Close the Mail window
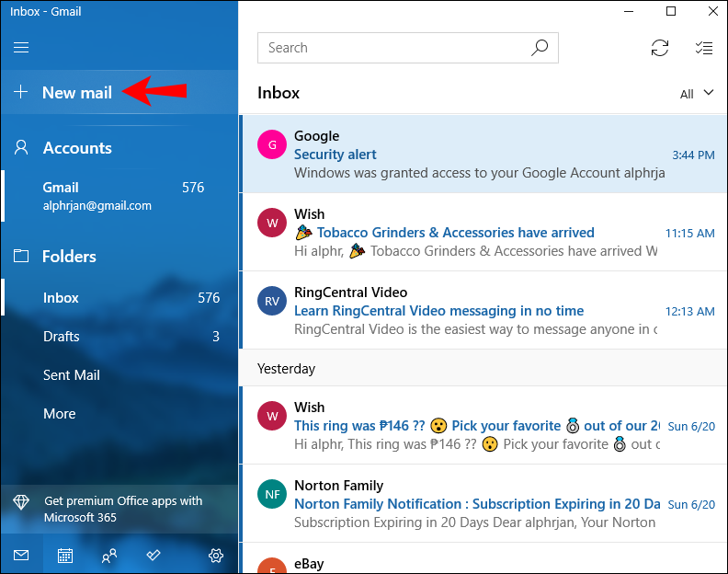This screenshot has height=574, width=728. tap(713, 11)
